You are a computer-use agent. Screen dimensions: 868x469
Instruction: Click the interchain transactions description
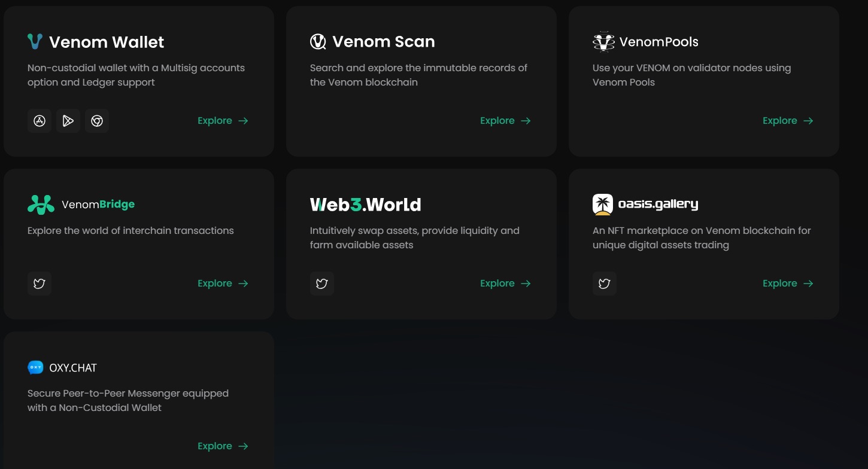coord(130,231)
